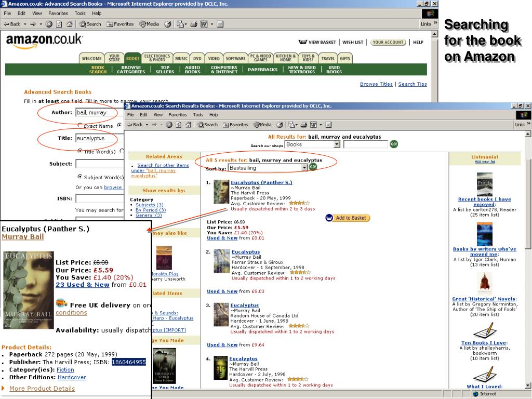The height and width of the screenshot is (399, 532).
Task: Open Eucalyptus (Panther S.) result link
Action: [x=261, y=182]
